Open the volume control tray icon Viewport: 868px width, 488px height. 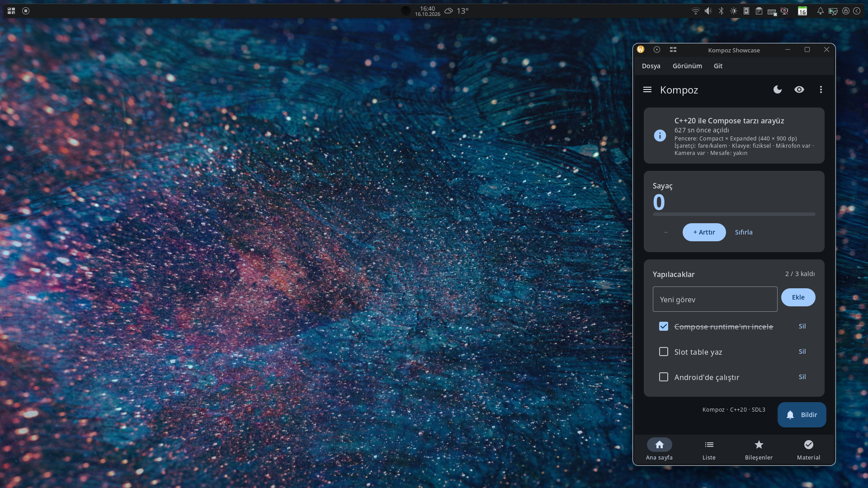[708, 11]
